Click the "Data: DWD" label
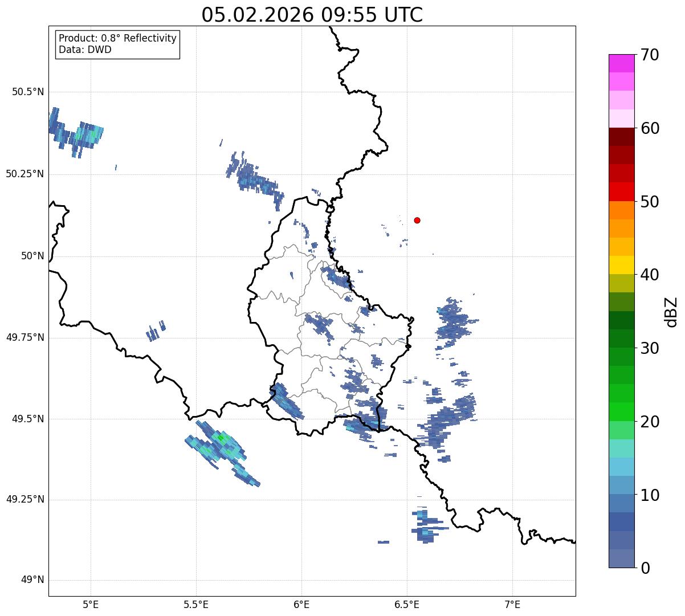The height and width of the screenshot is (616, 685). tap(85, 50)
